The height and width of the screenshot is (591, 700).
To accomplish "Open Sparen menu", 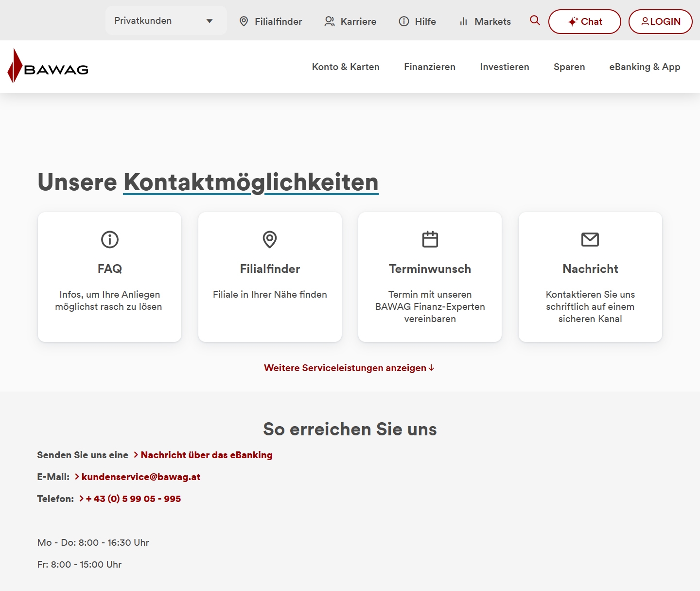I will (569, 67).
